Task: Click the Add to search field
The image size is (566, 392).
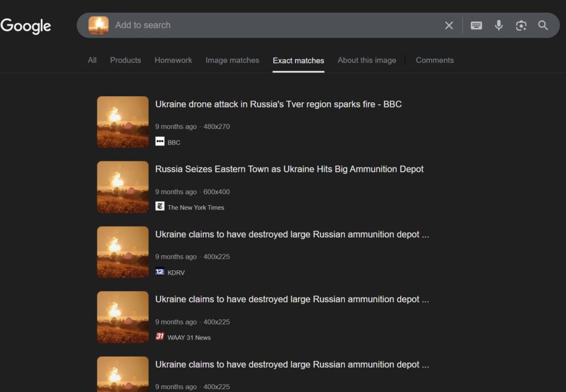Action: point(274,25)
